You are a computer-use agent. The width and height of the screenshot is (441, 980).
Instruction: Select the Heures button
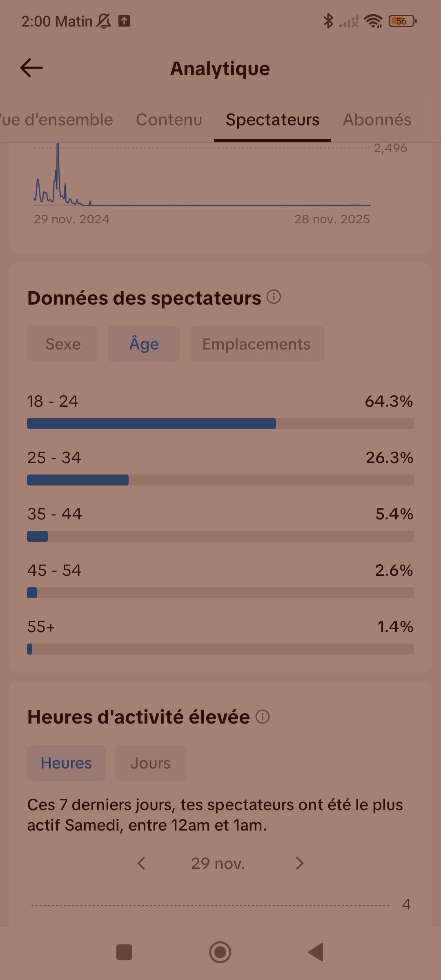point(66,763)
